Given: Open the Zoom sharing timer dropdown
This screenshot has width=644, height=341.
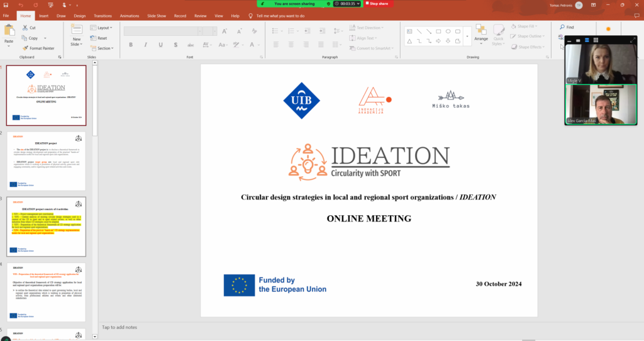Looking at the screenshot, I should (358, 4).
